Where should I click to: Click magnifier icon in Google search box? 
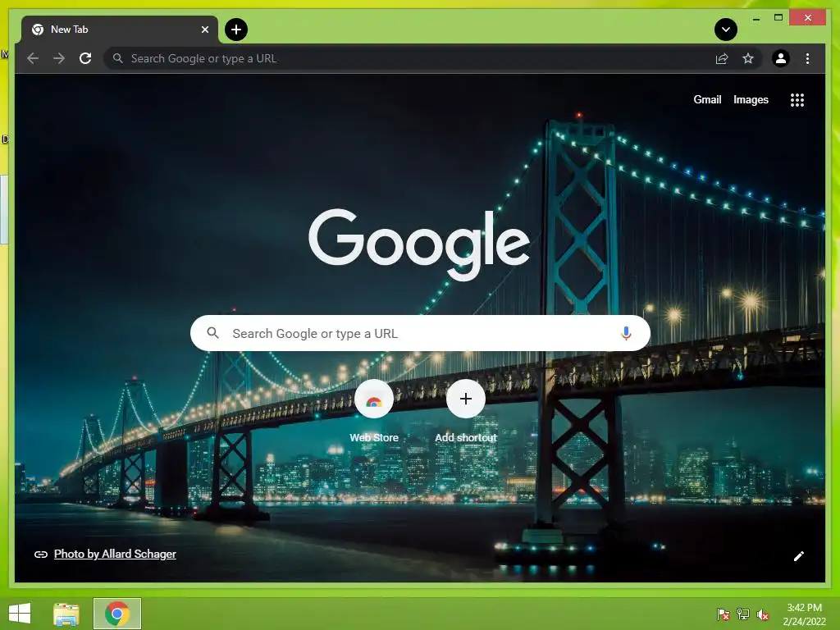point(212,333)
